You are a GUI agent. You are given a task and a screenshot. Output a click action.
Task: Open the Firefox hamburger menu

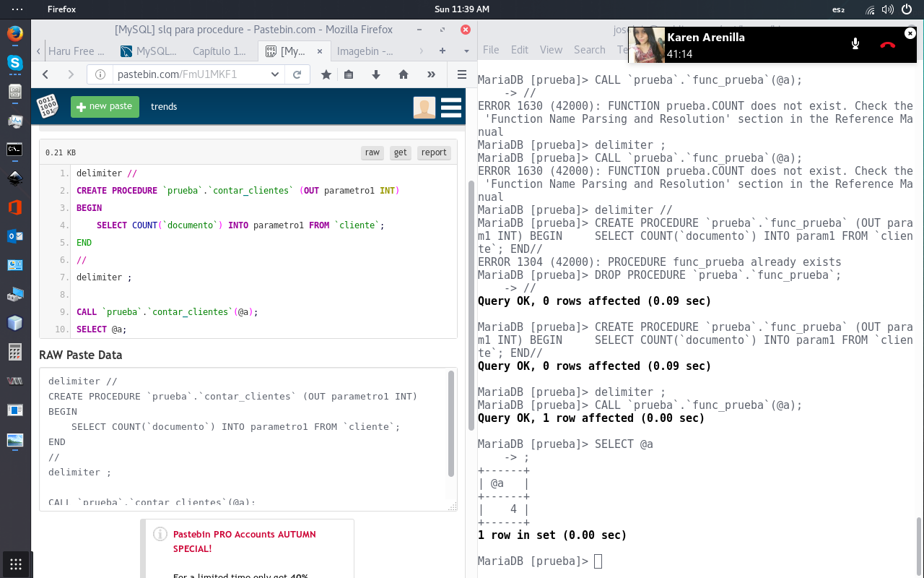coord(462,74)
